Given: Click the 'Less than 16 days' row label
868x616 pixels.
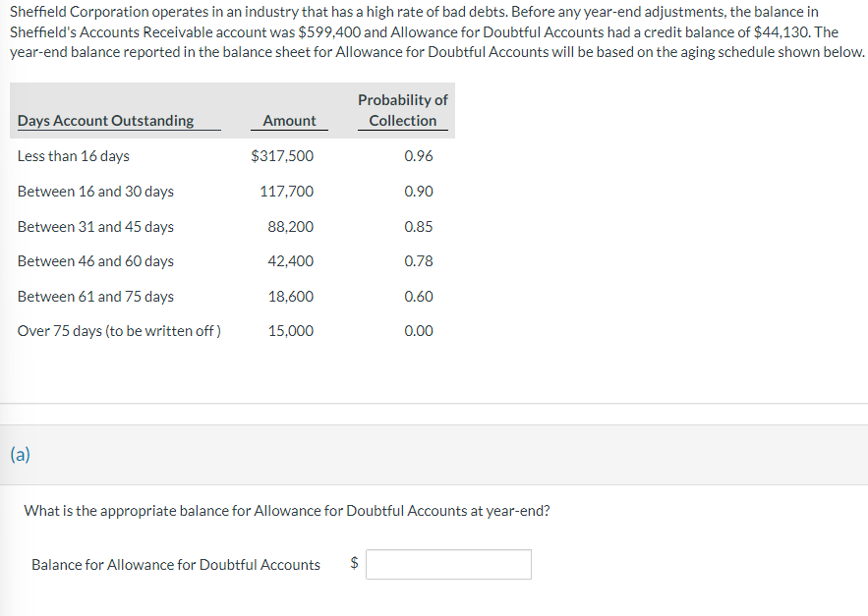Looking at the screenshot, I should coord(74,156).
